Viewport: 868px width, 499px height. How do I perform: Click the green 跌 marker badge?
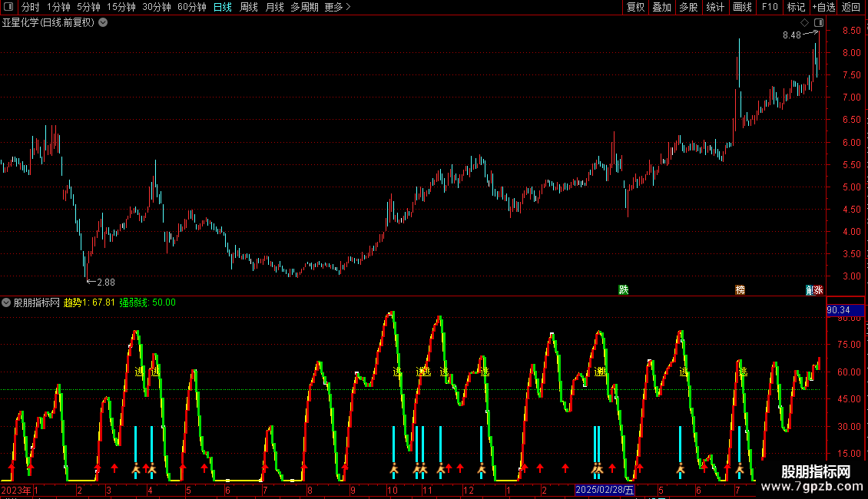click(623, 290)
